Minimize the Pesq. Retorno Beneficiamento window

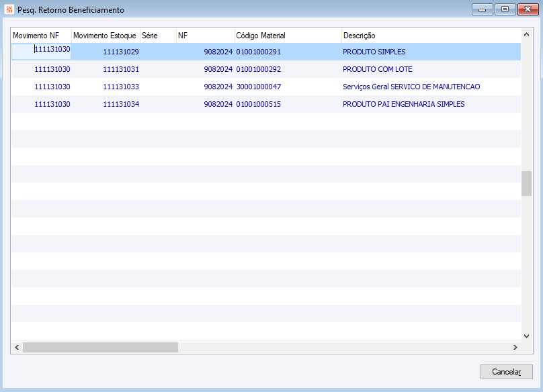click(x=483, y=9)
